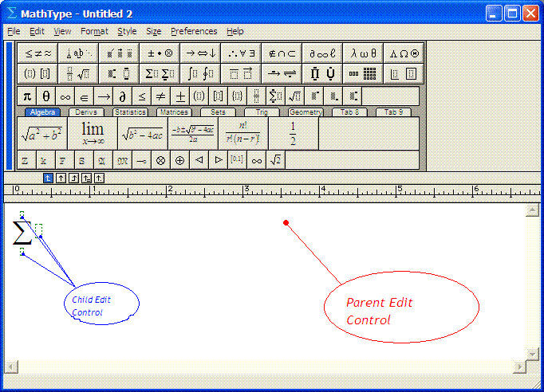Insert the sqrt(b²-4ac) expression
Viewport: 544px width, 392px height.
coord(143,133)
